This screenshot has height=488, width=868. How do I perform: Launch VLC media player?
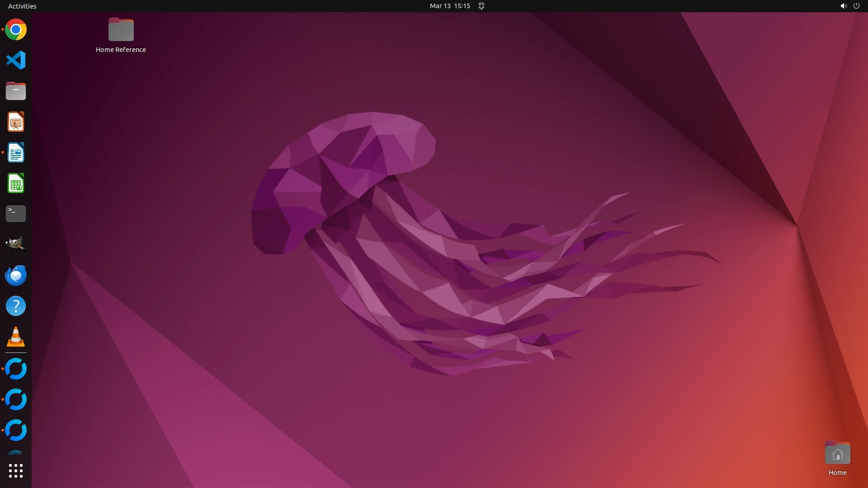[16, 337]
